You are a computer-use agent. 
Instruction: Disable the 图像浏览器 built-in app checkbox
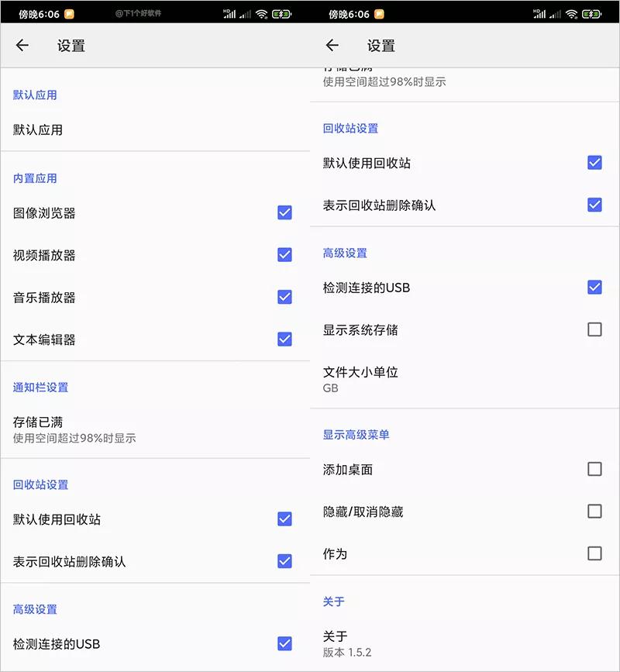284,212
